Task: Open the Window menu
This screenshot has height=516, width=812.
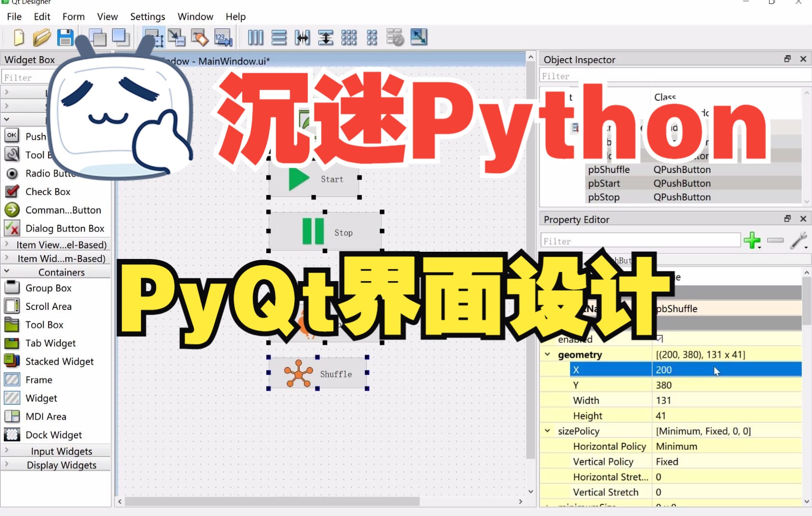Action: tap(195, 16)
